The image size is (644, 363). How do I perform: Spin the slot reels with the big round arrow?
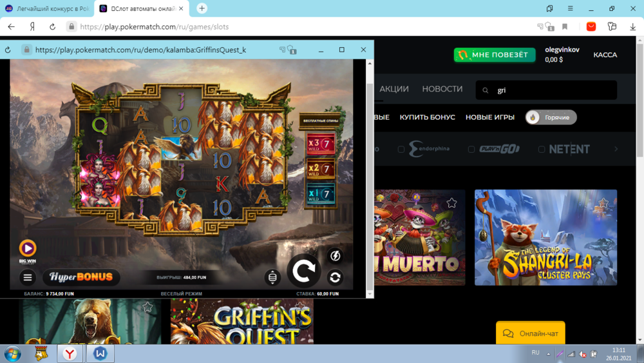pos(303,271)
